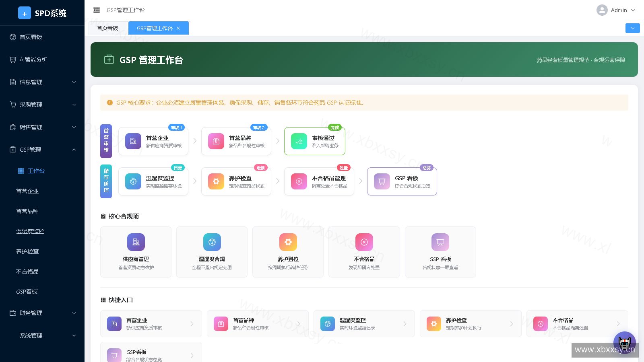Go to 温湿度监控 in sidebar submenu
The width and height of the screenshot is (644, 362).
click(x=42, y=231)
